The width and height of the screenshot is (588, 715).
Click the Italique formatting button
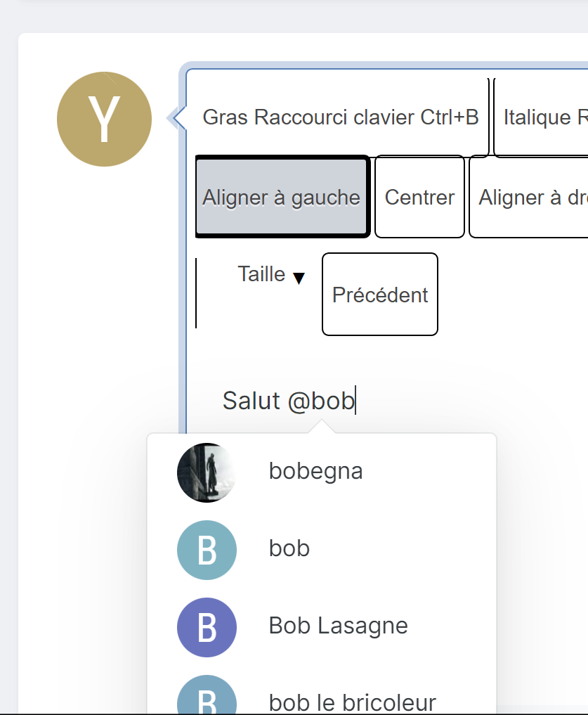coord(541,117)
